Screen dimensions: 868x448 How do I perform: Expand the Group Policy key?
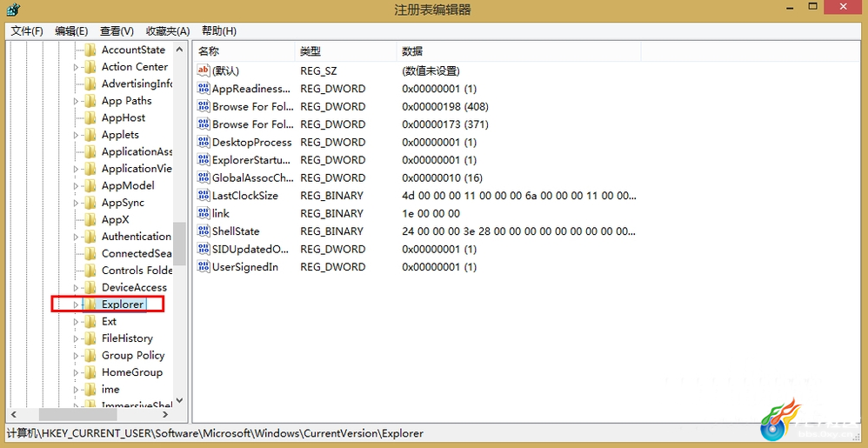[77, 356]
